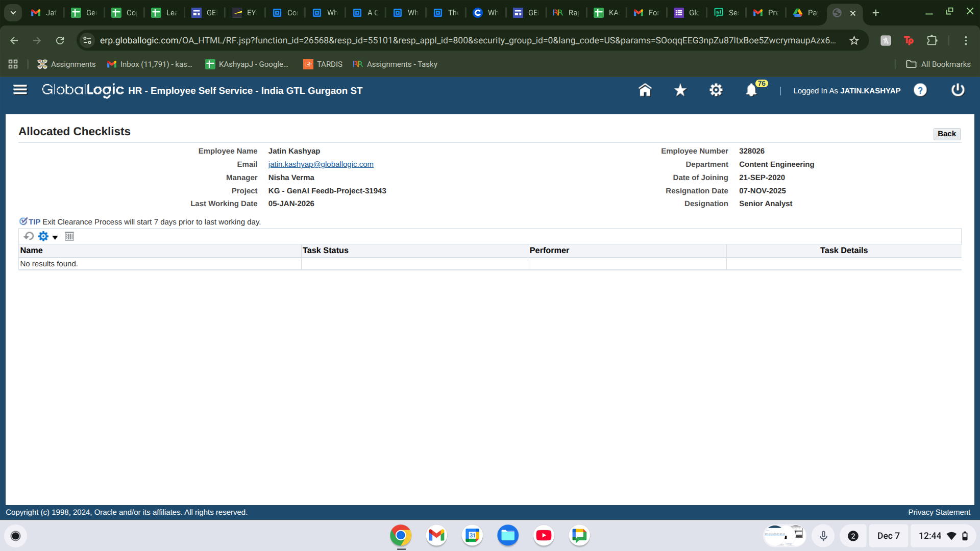Open the hamburger navigator menu
This screenshot has height=551, width=980.
tap(20, 90)
